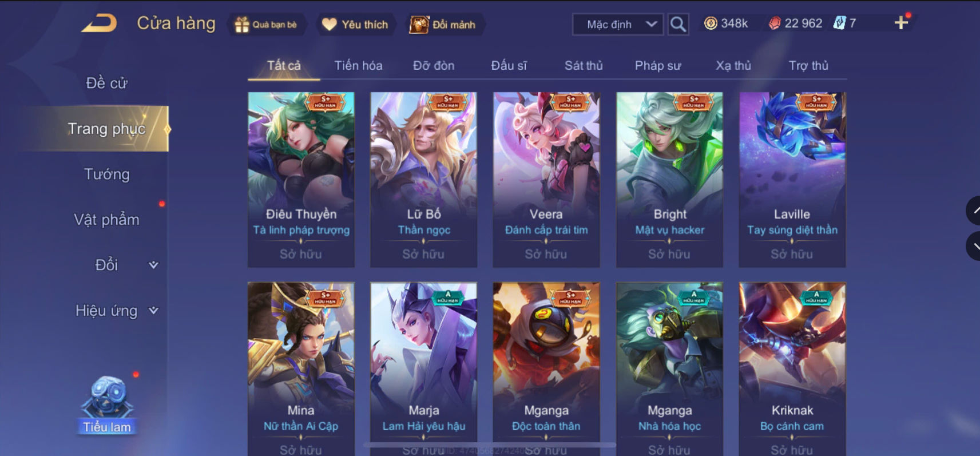Open Vật phẩm sidebar section
Viewport: 980px width, 456px height.
pos(107,220)
